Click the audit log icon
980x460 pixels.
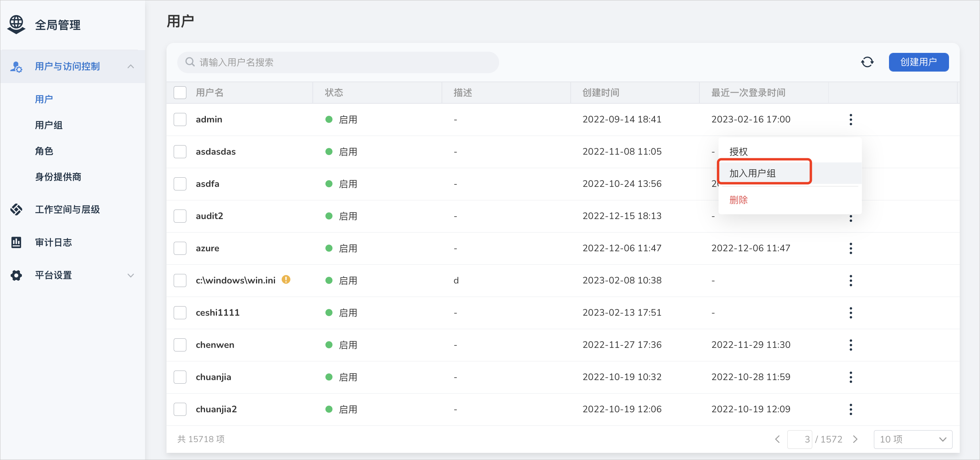[x=16, y=242]
